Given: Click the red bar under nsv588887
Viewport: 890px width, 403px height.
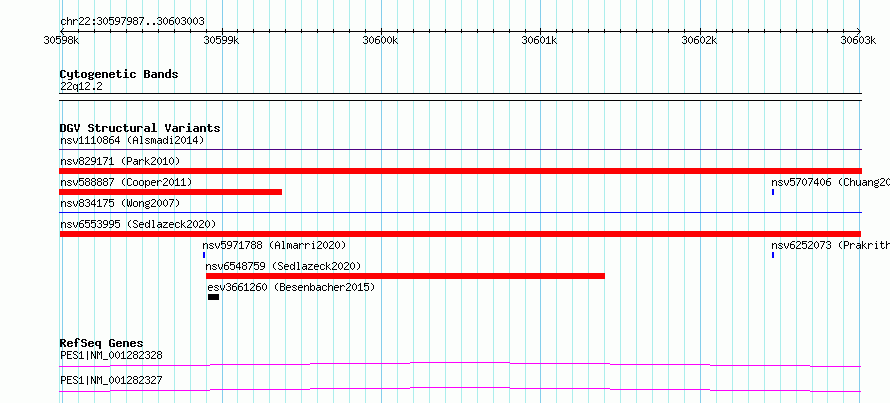Looking at the screenshot, I should (x=171, y=192).
